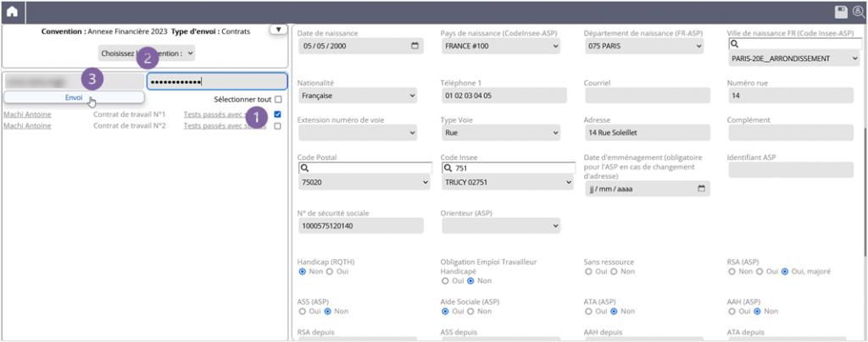Click the Code Postal search box
Viewport: 868px width, 342px height.
coord(364,168)
